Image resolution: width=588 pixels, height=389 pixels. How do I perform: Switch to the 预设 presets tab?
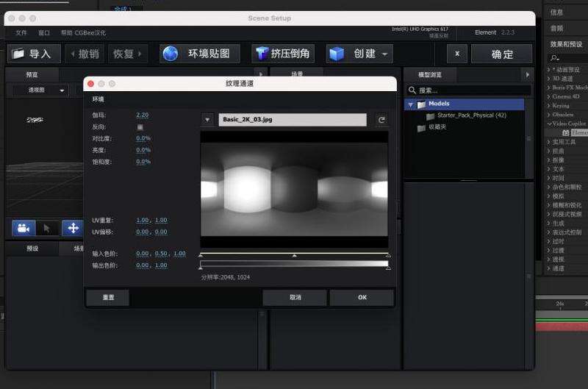click(32, 249)
